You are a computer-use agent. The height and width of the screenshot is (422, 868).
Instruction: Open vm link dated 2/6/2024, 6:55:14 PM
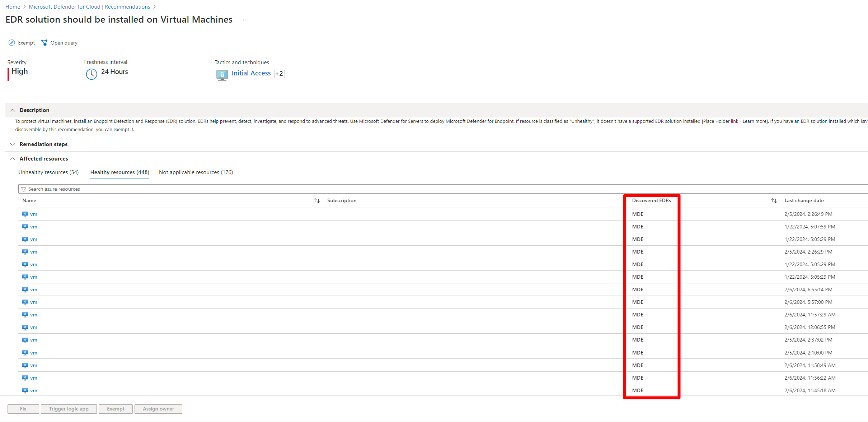click(34, 290)
